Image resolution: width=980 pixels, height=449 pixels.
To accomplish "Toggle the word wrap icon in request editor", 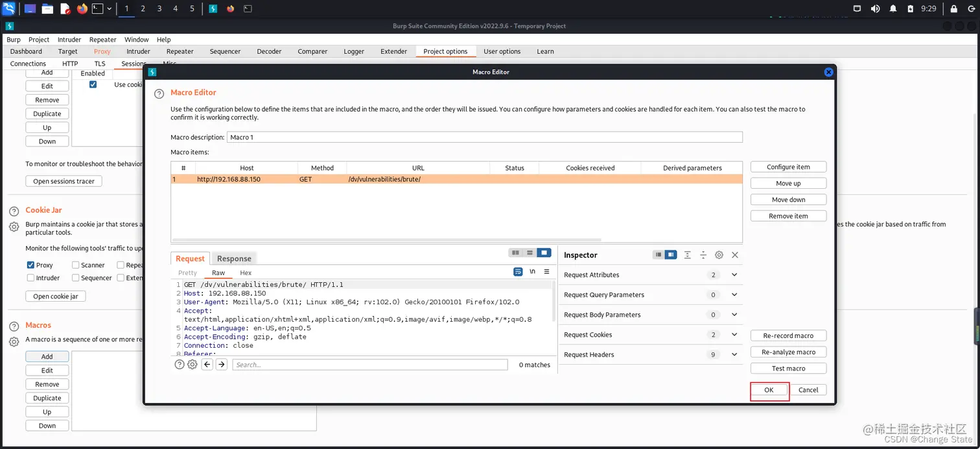I will tap(518, 272).
